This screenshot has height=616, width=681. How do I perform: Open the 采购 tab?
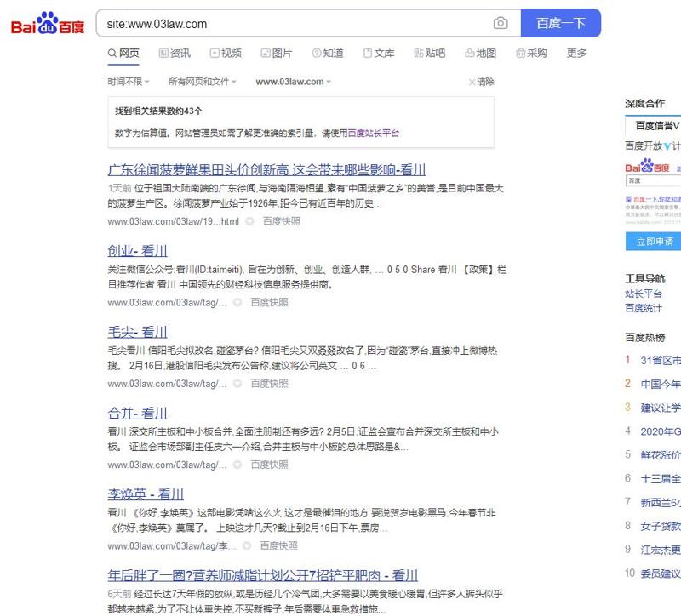[531, 54]
